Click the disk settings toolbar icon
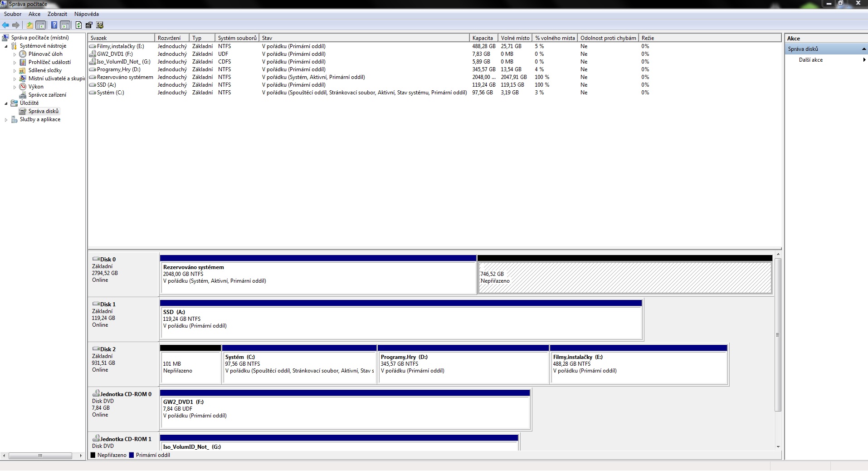Screen dimensions: 868x471 click(x=100, y=25)
